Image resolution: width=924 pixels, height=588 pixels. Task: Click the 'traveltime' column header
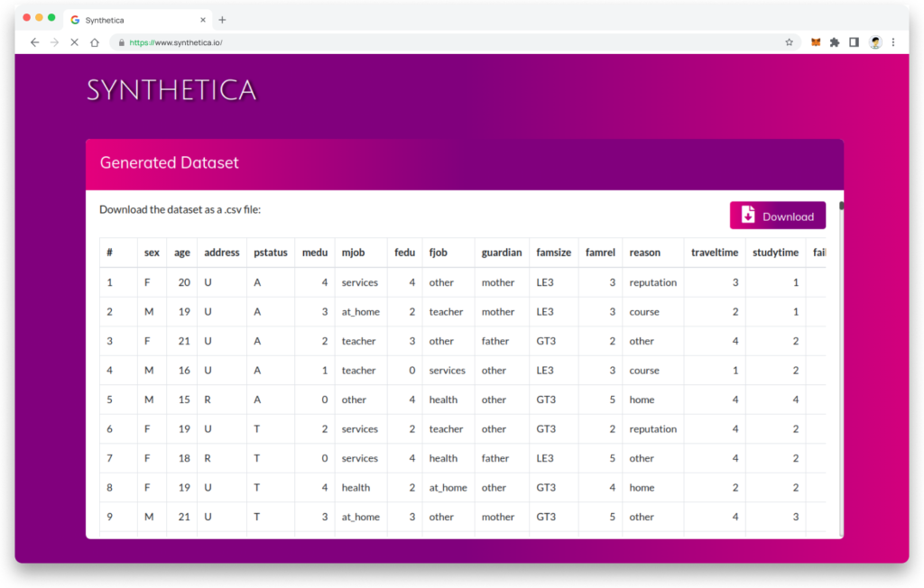tap(715, 253)
